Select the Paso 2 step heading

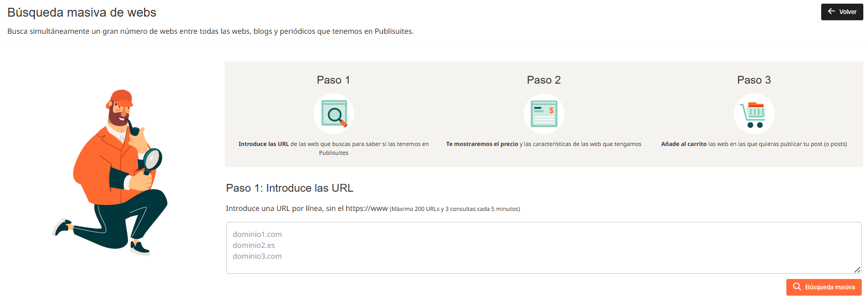[543, 80]
